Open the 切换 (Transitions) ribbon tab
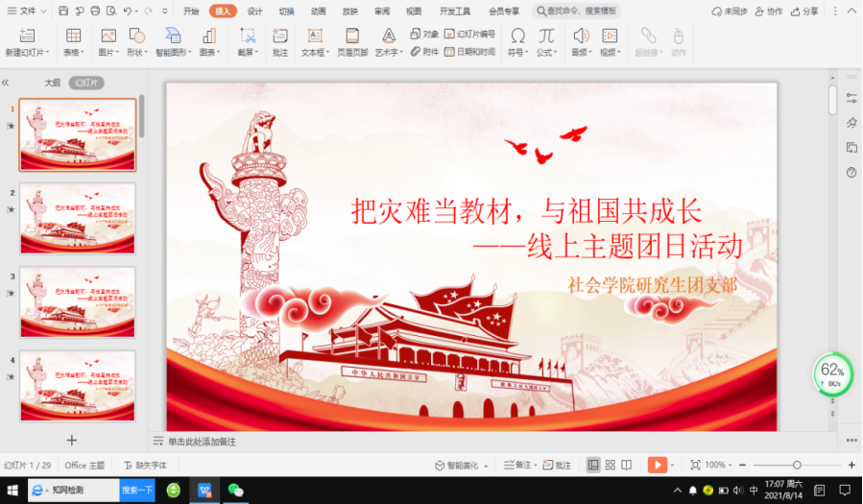Viewport: 863px width, 504px height. (x=286, y=11)
